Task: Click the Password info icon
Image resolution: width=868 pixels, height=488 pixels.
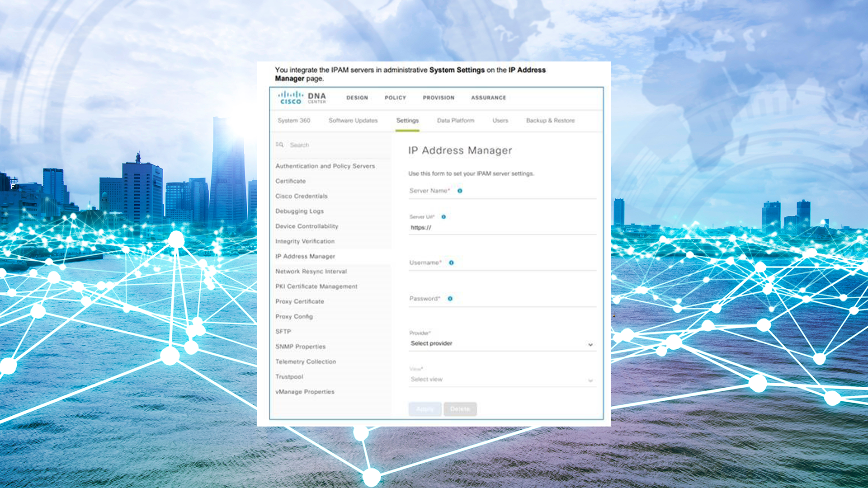Action: [450, 299]
